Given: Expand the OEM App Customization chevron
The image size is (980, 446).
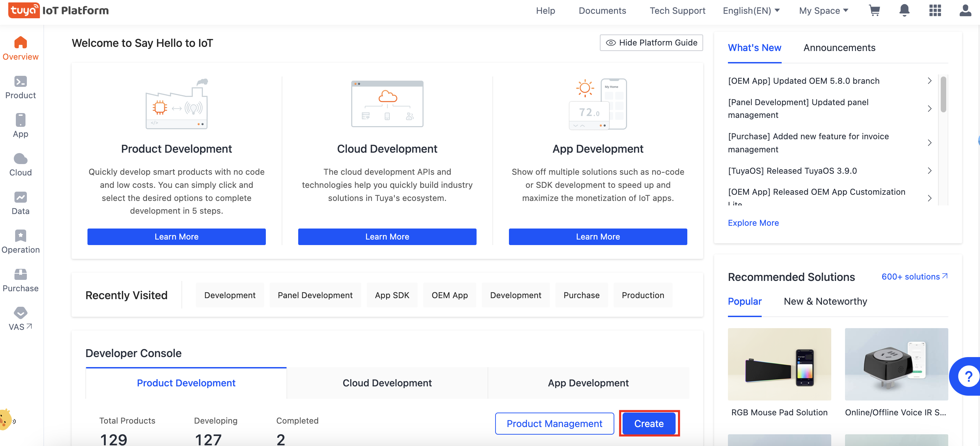Looking at the screenshot, I should coord(929,198).
